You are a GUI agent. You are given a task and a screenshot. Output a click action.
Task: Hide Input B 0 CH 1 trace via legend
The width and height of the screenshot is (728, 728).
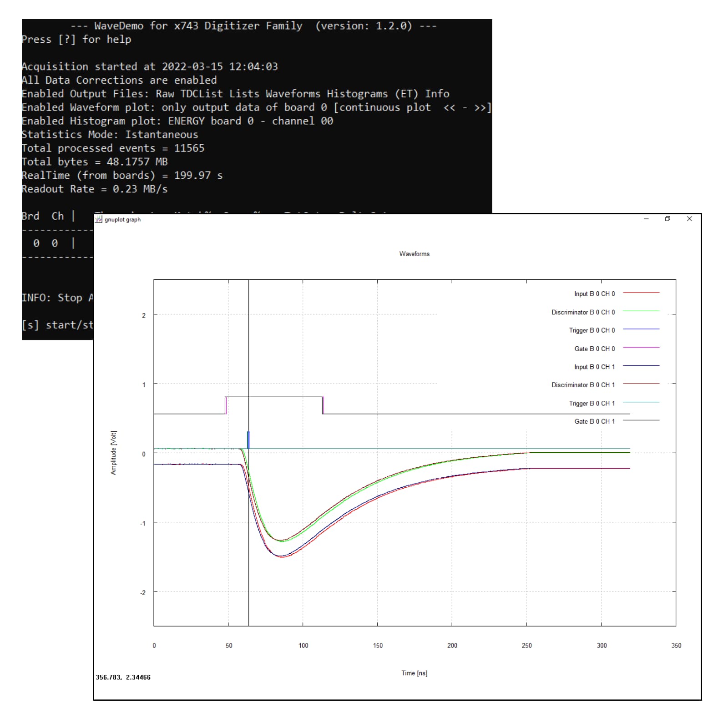pos(594,367)
